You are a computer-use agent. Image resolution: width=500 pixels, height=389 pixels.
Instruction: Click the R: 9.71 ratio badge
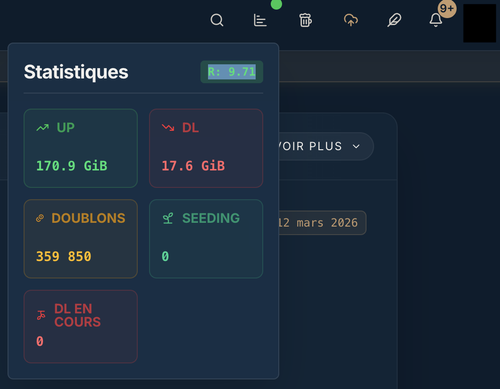(232, 72)
